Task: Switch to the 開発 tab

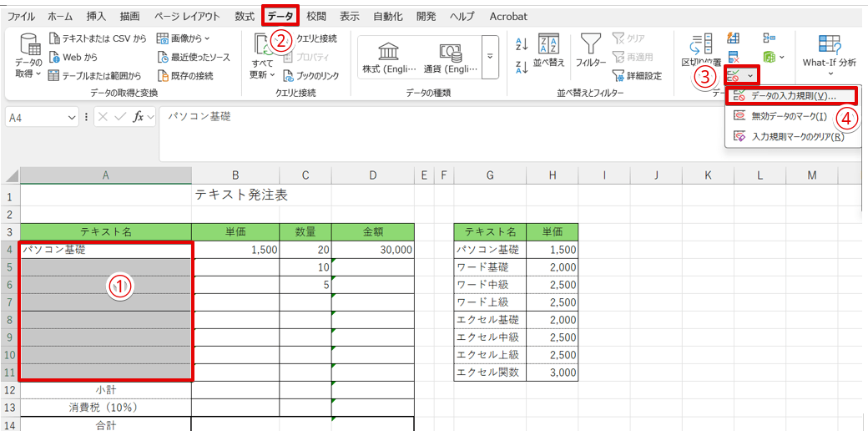Action: pos(426,17)
